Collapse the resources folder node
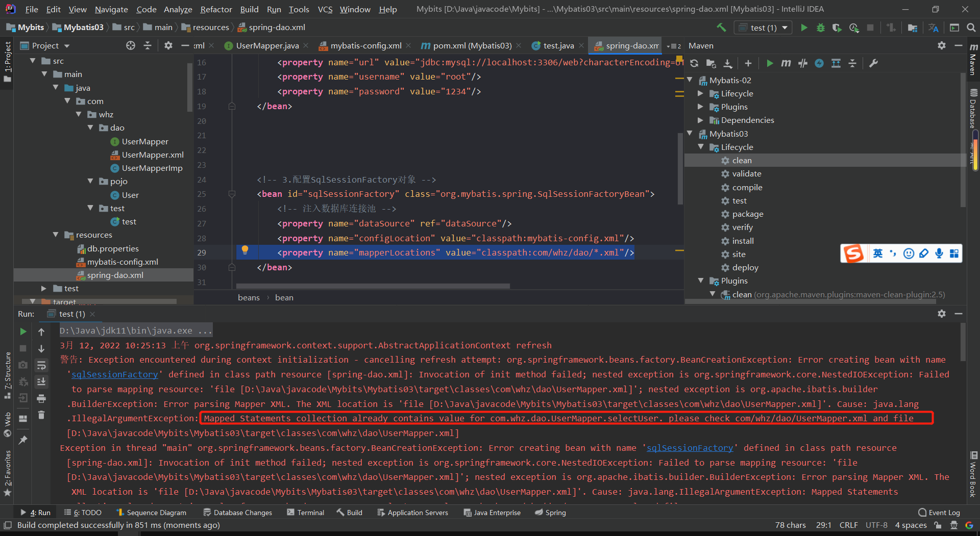 [x=56, y=235]
